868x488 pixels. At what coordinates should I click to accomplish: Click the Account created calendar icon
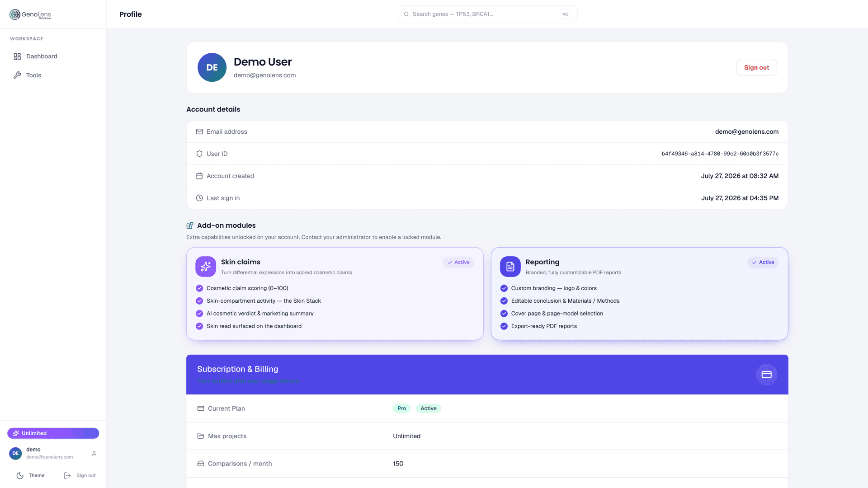point(199,176)
